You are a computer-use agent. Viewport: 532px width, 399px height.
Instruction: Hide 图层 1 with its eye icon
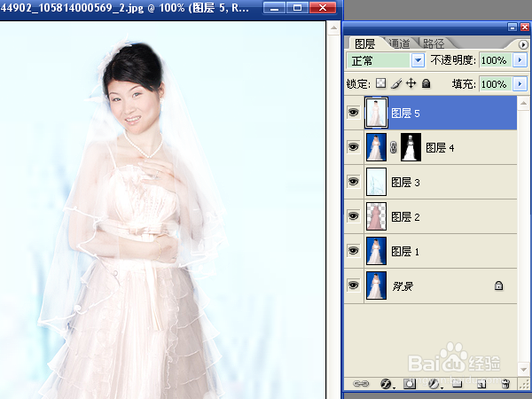point(353,251)
